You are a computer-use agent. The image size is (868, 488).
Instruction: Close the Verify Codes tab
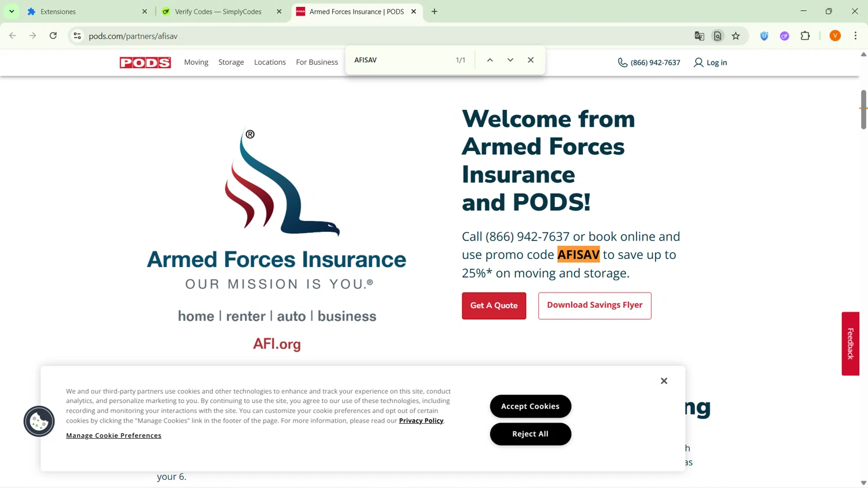tap(279, 12)
